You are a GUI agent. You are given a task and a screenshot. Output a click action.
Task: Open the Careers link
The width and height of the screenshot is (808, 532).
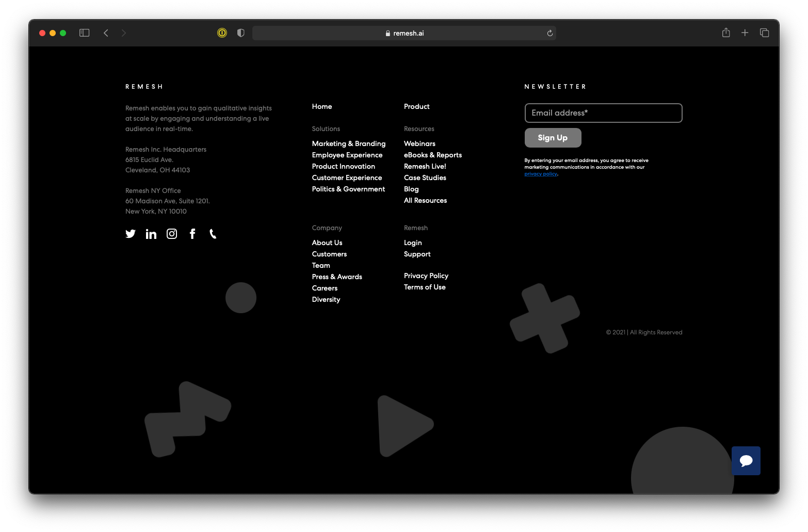(325, 288)
